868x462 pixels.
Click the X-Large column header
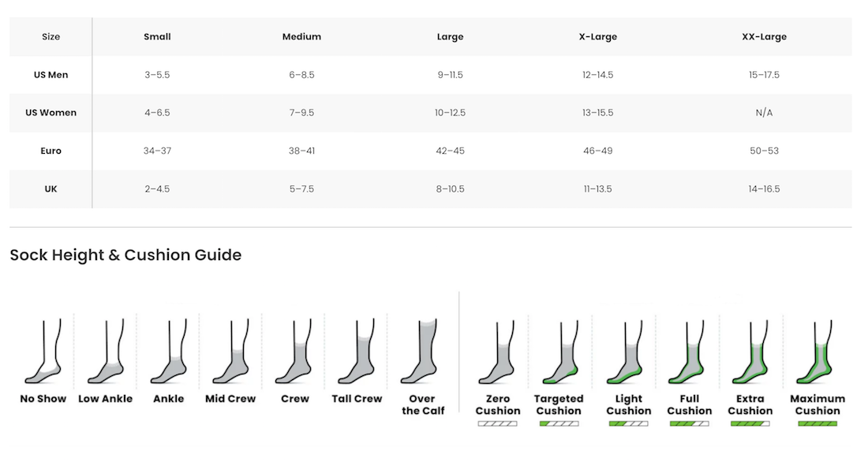(598, 36)
